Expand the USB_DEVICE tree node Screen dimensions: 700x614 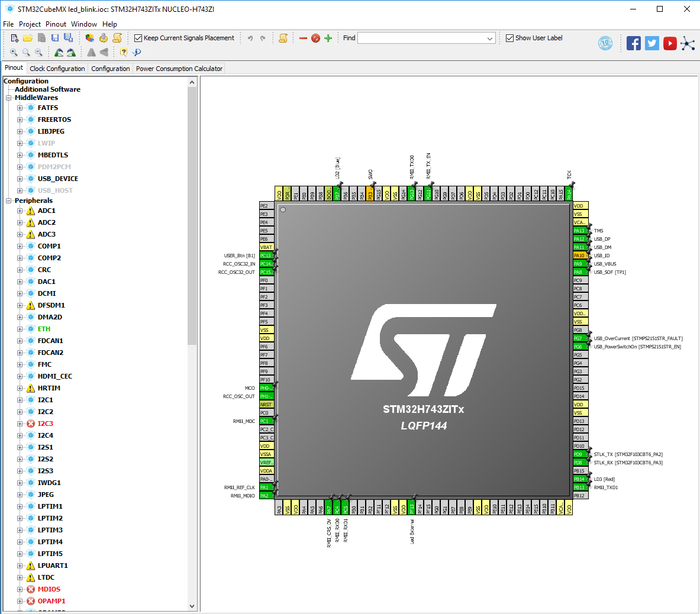pyautogui.click(x=20, y=179)
